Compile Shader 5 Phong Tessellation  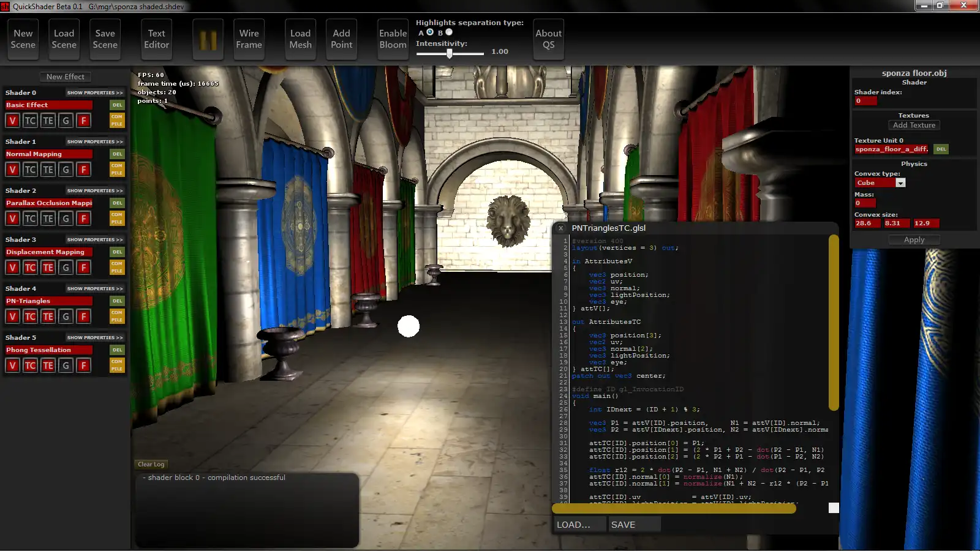click(x=117, y=365)
